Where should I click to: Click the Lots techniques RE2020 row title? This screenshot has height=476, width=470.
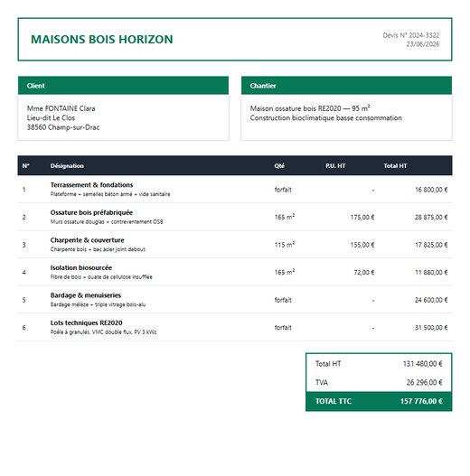tap(86, 322)
